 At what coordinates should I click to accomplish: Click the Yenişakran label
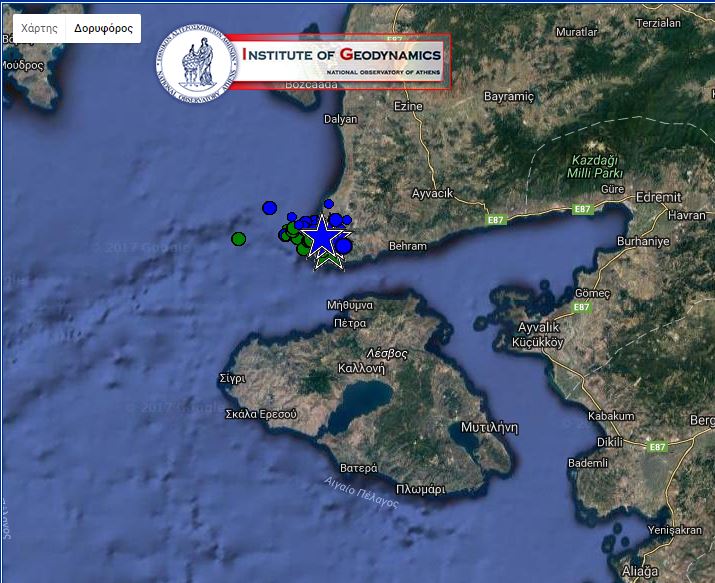[674, 530]
